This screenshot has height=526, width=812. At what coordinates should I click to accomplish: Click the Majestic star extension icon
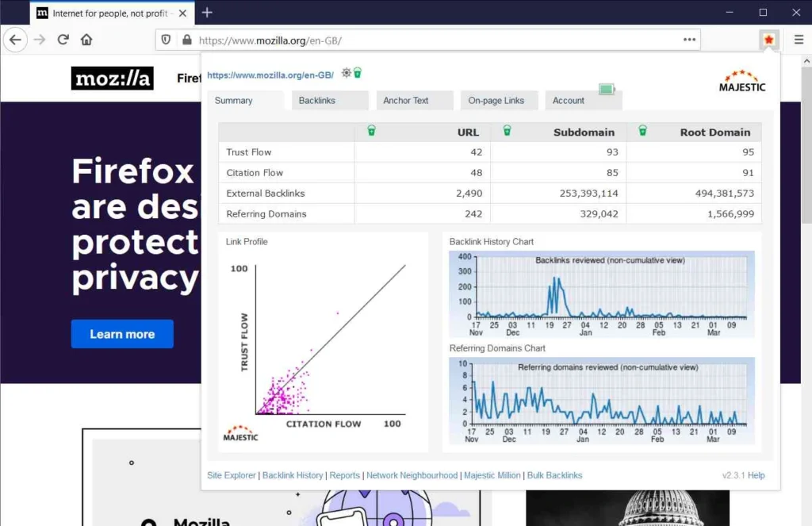768,40
